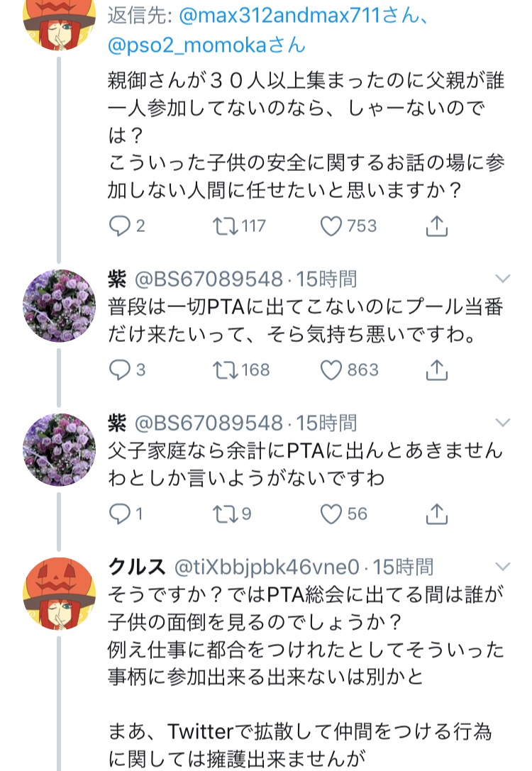Open クルス's pumpkin hat avatar at bottom
Screen dimensions: 532x771
click(60, 592)
